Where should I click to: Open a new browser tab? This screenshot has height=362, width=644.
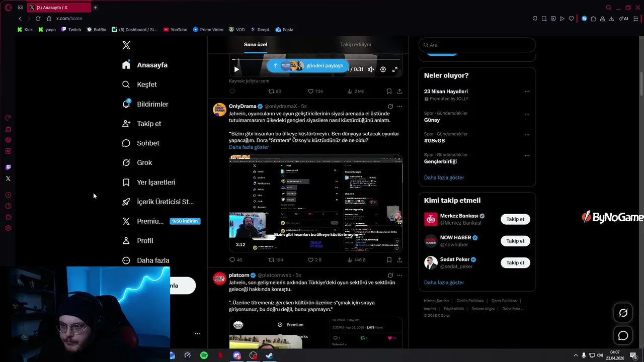click(95, 8)
